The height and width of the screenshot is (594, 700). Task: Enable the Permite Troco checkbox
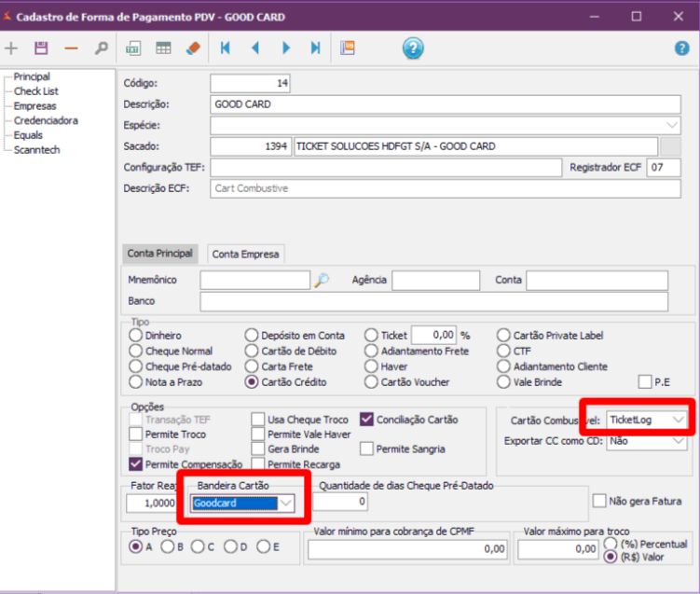click(x=135, y=435)
